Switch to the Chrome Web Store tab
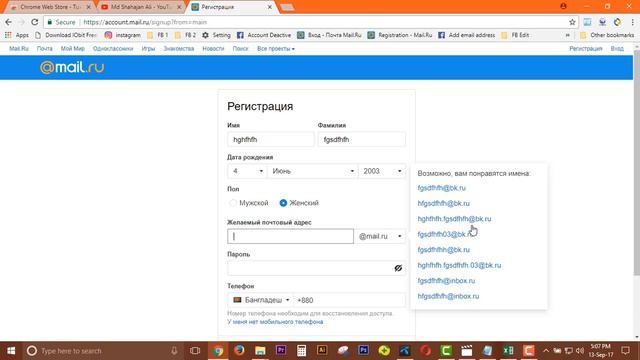The image size is (640, 360). tap(50, 7)
